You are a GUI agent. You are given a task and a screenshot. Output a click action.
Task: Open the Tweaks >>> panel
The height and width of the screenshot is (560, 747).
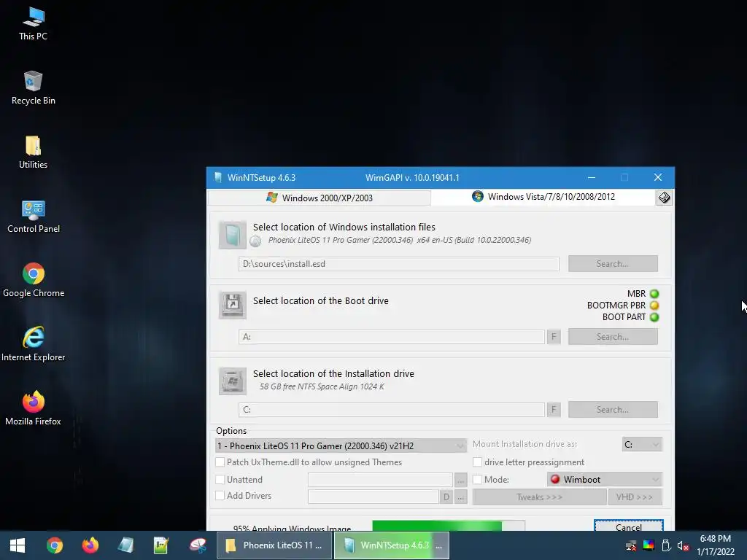(x=539, y=497)
